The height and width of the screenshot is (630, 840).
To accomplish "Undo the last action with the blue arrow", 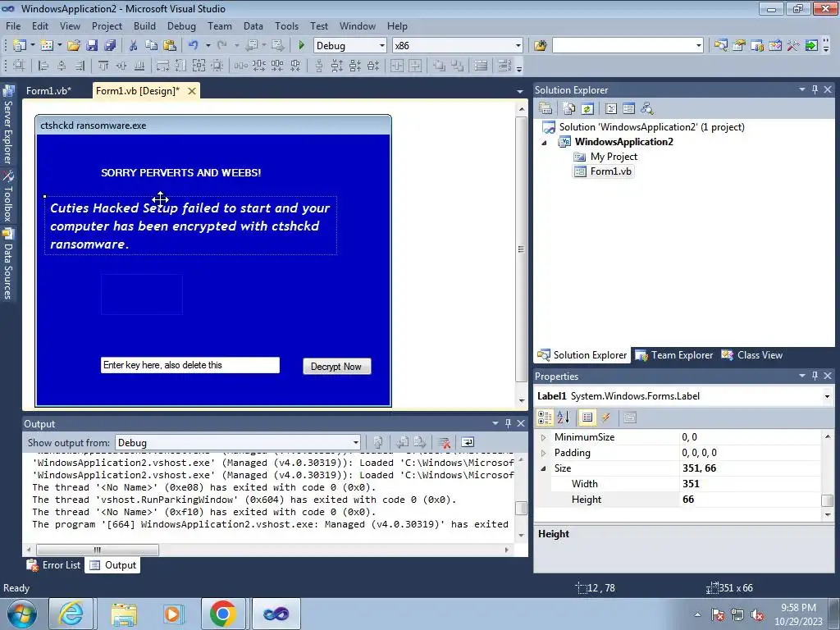I will click(194, 46).
